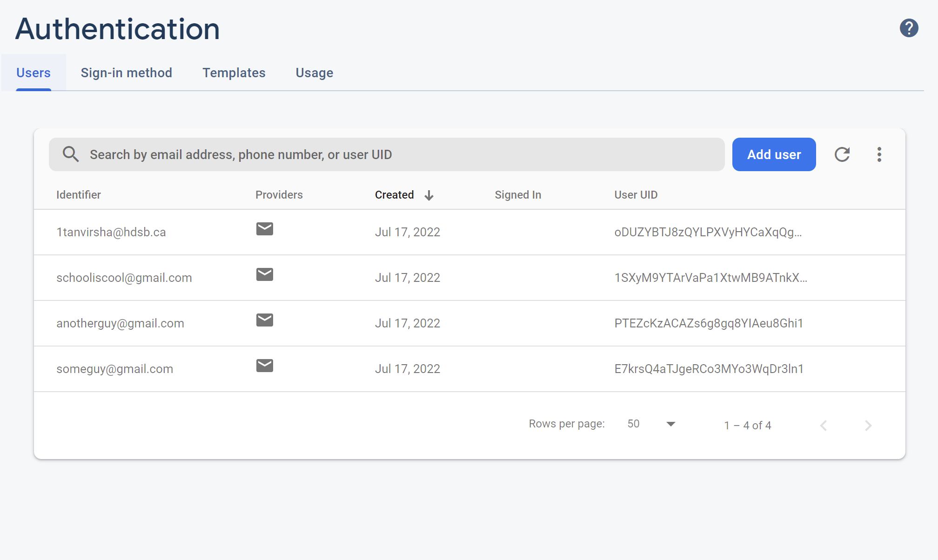Viewport: 938px width, 560px height.
Task: Click email provider icon for 1tanvirsha@hdsb.ca
Action: [264, 229]
